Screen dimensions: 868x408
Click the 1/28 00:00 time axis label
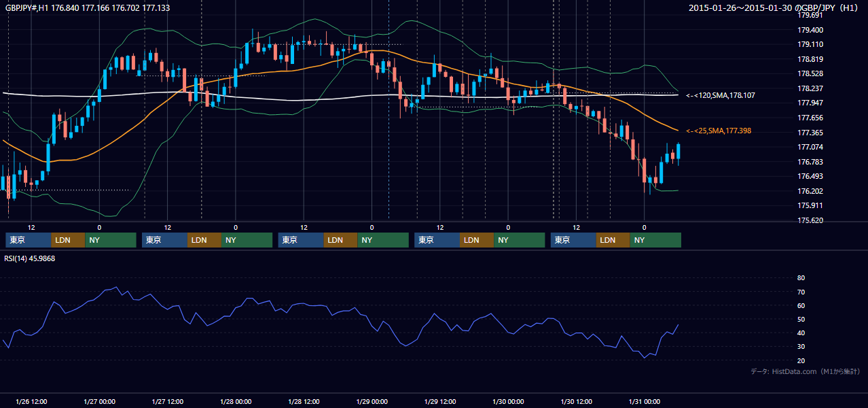236,401
